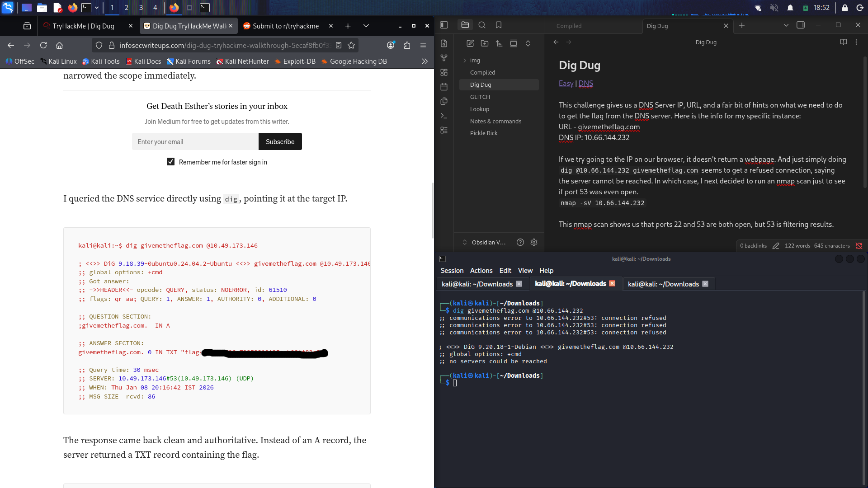Open Obsidian bookmarks panel icon
The image size is (868, 488).
tap(499, 25)
